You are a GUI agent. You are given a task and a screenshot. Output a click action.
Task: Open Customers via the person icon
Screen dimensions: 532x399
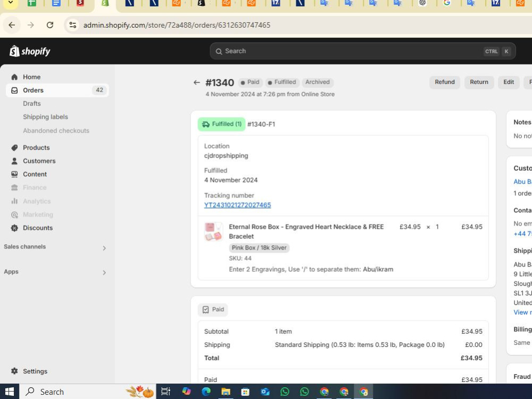(14, 161)
